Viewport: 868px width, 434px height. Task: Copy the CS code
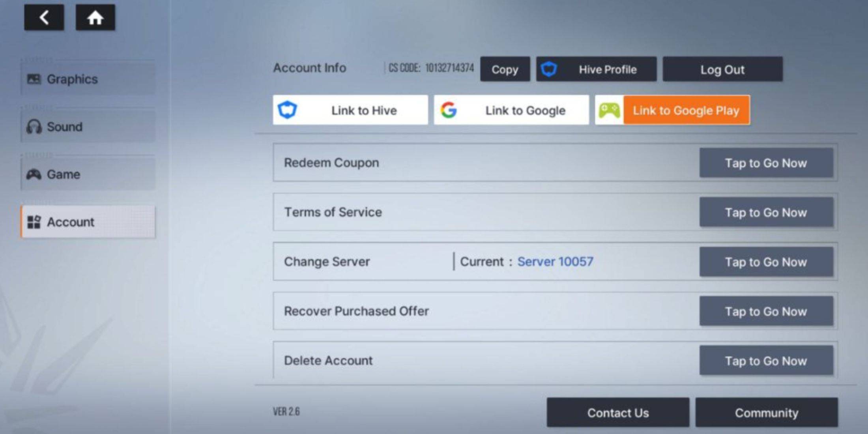[505, 69]
